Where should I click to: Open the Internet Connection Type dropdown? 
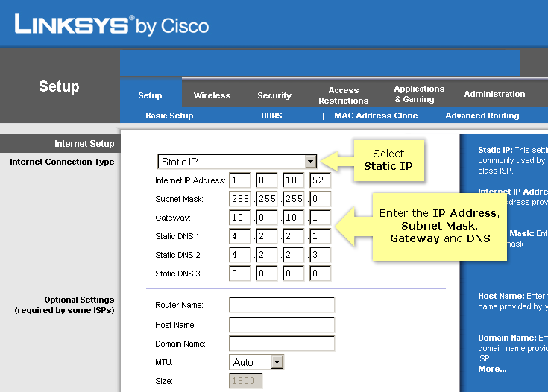[x=237, y=162]
